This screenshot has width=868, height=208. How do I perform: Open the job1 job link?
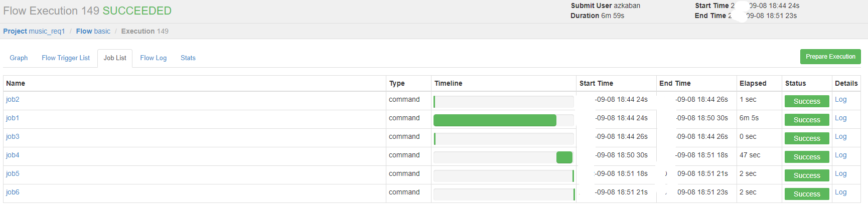click(13, 118)
